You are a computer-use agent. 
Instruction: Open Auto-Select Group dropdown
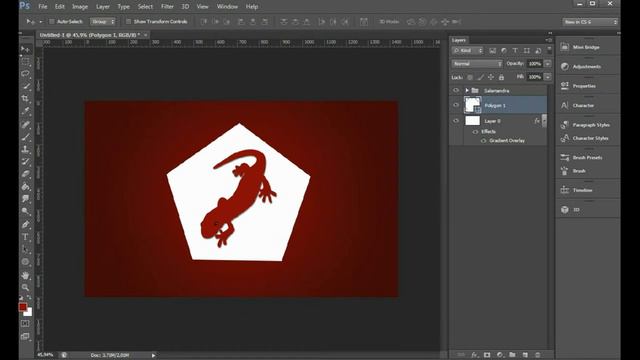coord(103,22)
